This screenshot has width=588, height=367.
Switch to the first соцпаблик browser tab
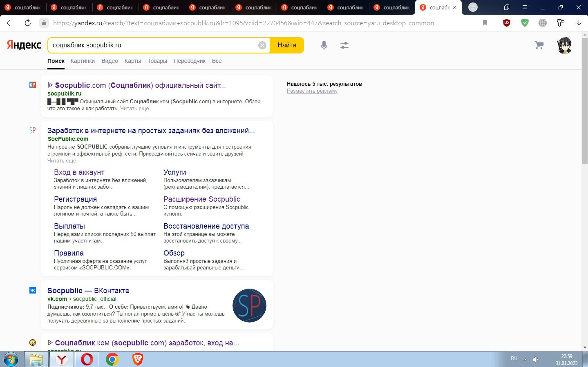coord(23,7)
